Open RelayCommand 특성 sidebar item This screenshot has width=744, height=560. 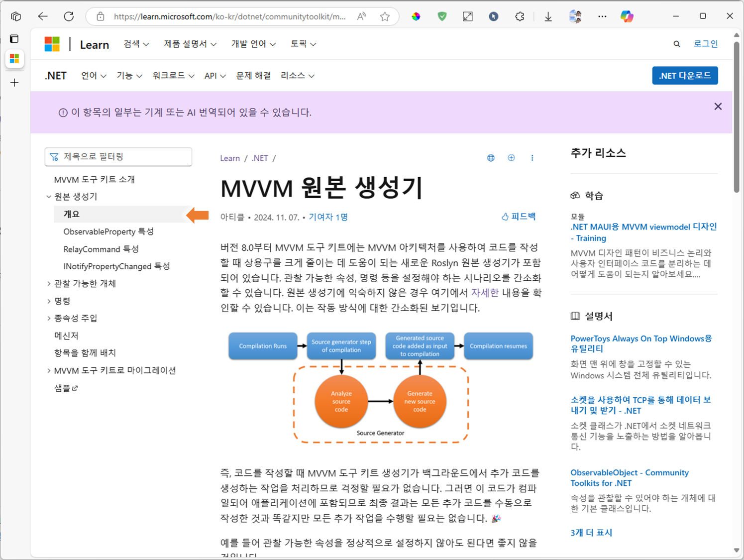pyautogui.click(x=101, y=249)
